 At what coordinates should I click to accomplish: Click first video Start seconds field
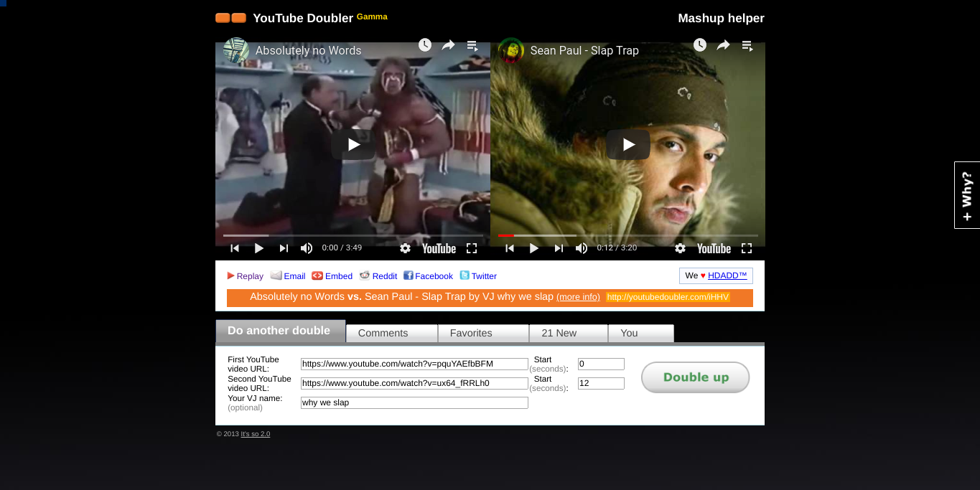pyautogui.click(x=601, y=364)
